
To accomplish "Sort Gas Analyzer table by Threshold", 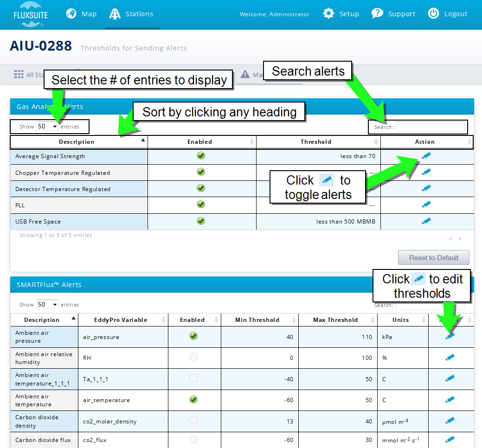I will (x=318, y=141).
